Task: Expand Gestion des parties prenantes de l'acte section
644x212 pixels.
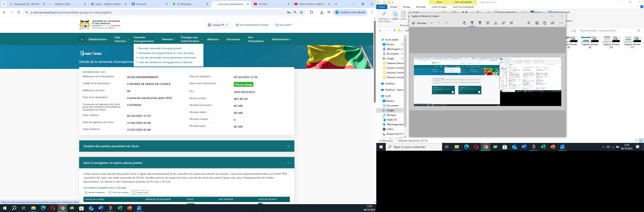Action: coord(187,146)
